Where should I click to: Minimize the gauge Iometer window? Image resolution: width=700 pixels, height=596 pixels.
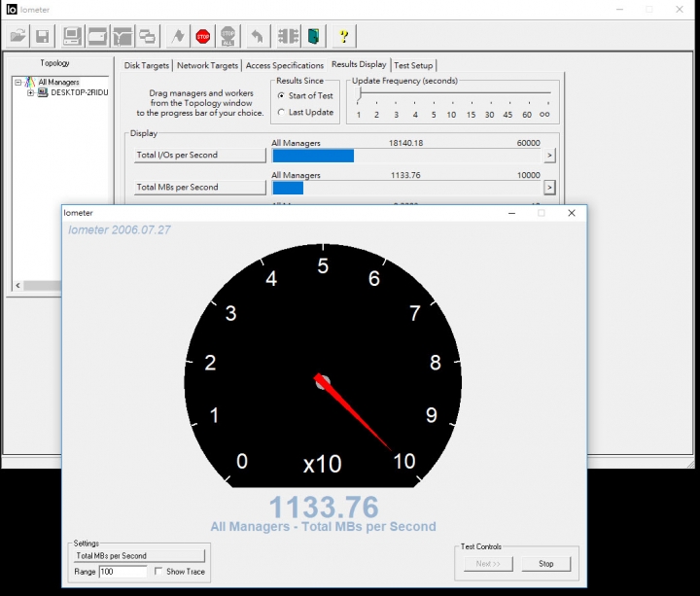coord(512,213)
